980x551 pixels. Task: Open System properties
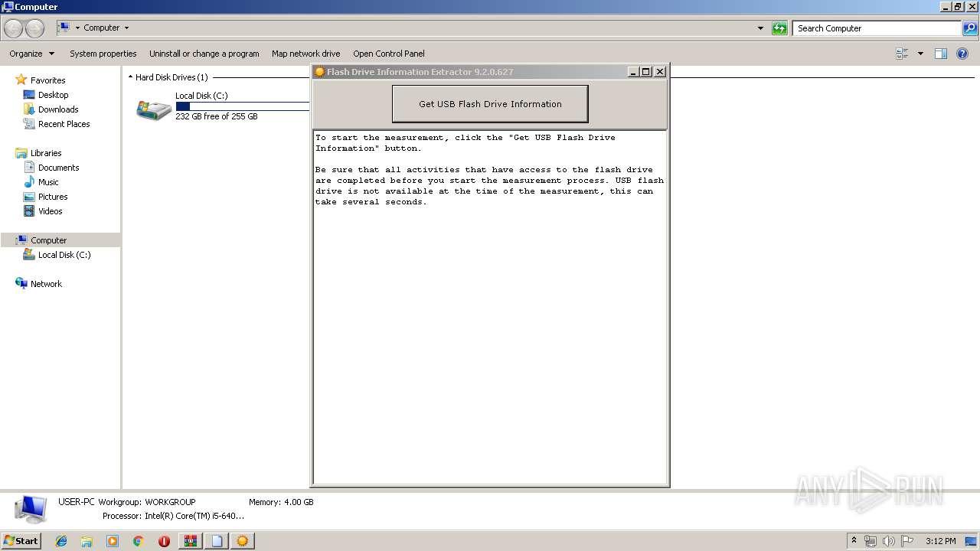coord(103,54)
